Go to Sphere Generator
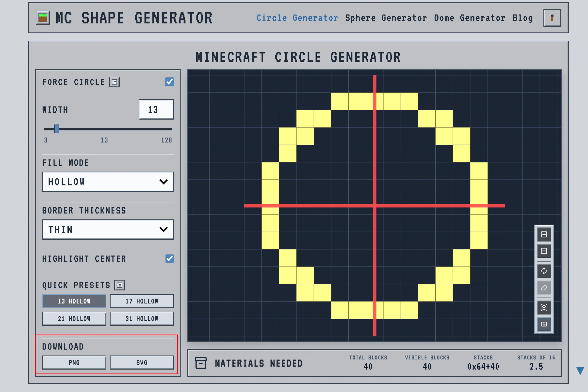The height and width of the screenshot is (392, 588). coord(386,18)
